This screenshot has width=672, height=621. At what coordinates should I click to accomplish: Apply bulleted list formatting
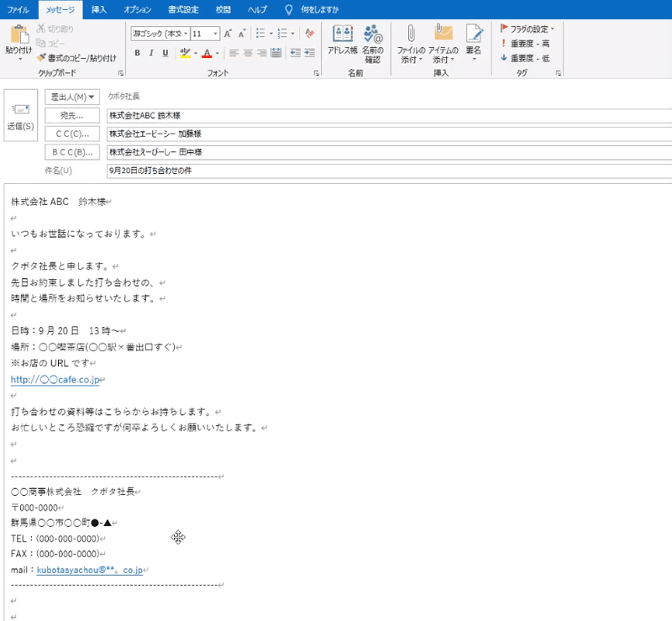260,33
